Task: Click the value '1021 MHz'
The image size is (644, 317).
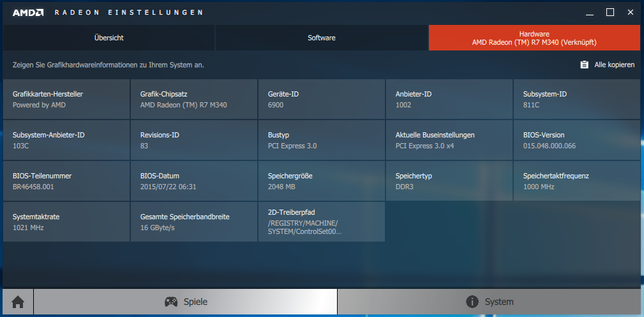Action: pyautogui.click(x=28, y=228)
